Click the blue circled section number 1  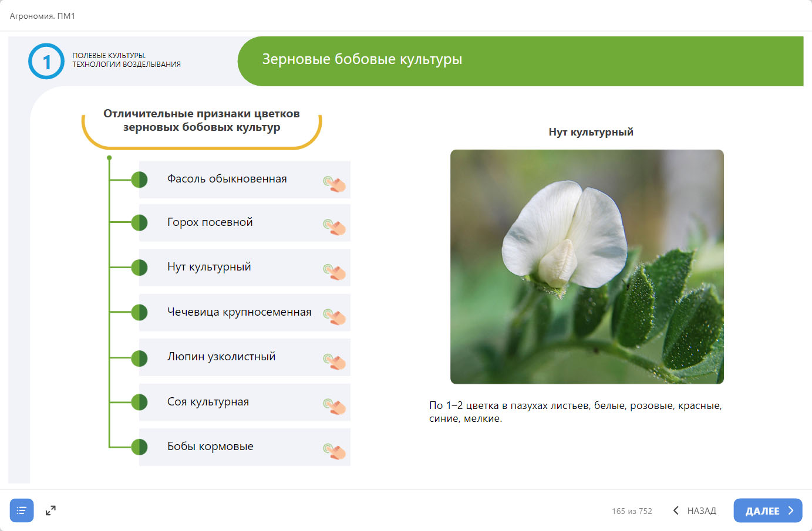46,62
